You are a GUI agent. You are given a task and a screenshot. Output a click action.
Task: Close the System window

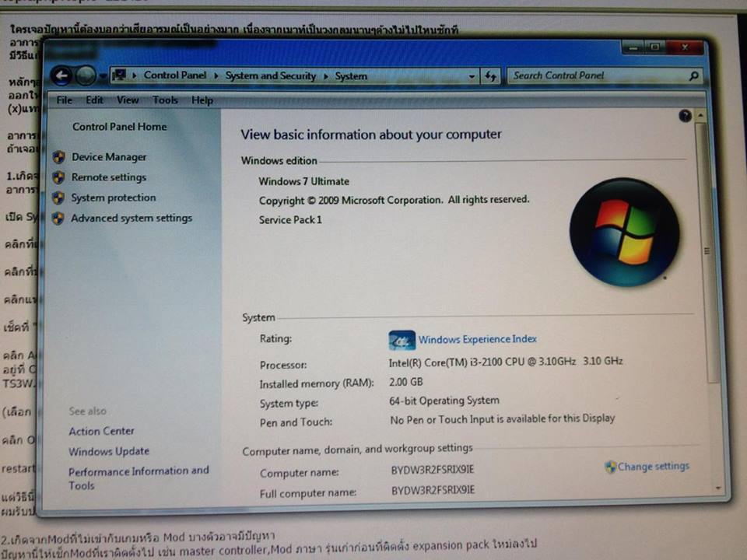click(x=685, y=47)
